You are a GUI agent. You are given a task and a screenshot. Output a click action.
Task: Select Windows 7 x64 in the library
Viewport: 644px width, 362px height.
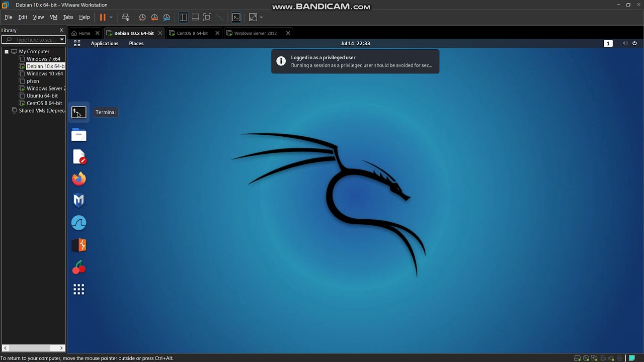[43, 59]
